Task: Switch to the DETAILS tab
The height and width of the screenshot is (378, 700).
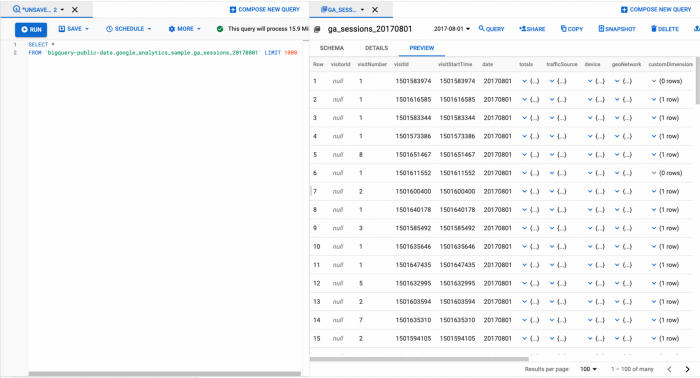Action: pyautogui.click(x=376, y=48)
